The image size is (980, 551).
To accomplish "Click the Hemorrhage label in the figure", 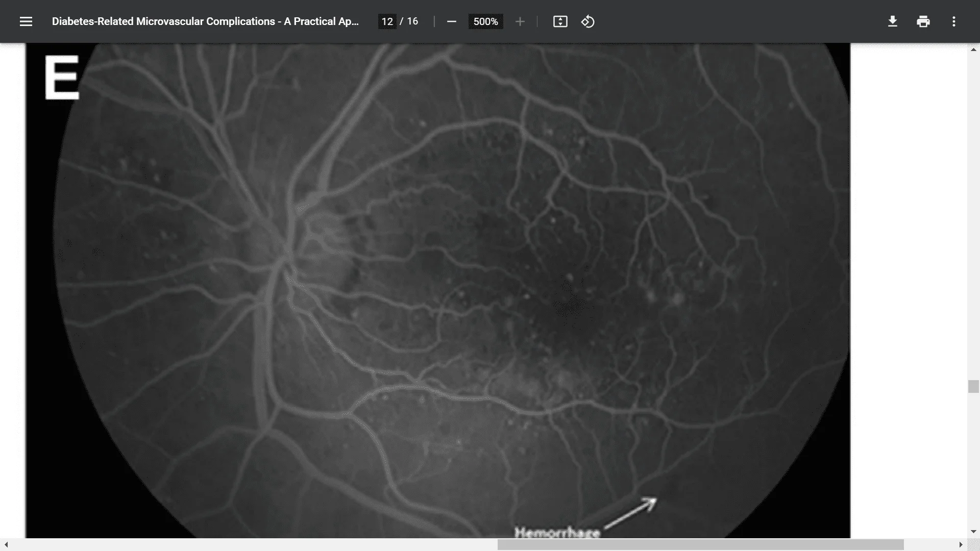I will click(x=557, y=533).
